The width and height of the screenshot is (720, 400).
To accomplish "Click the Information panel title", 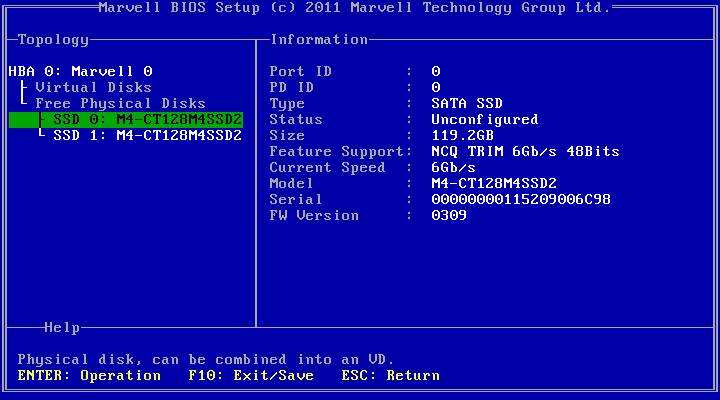I will pos(319,40).
